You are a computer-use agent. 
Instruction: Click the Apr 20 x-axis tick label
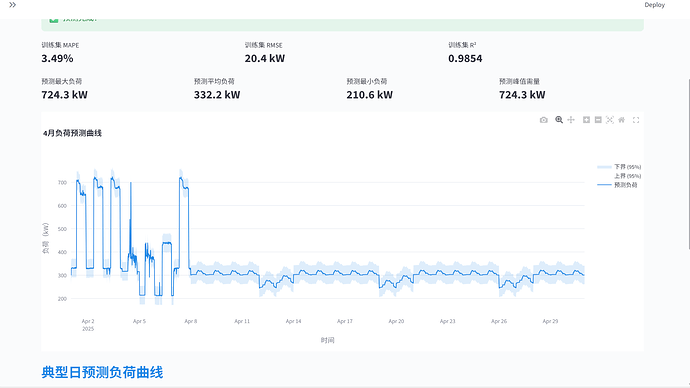coord(396,321)
